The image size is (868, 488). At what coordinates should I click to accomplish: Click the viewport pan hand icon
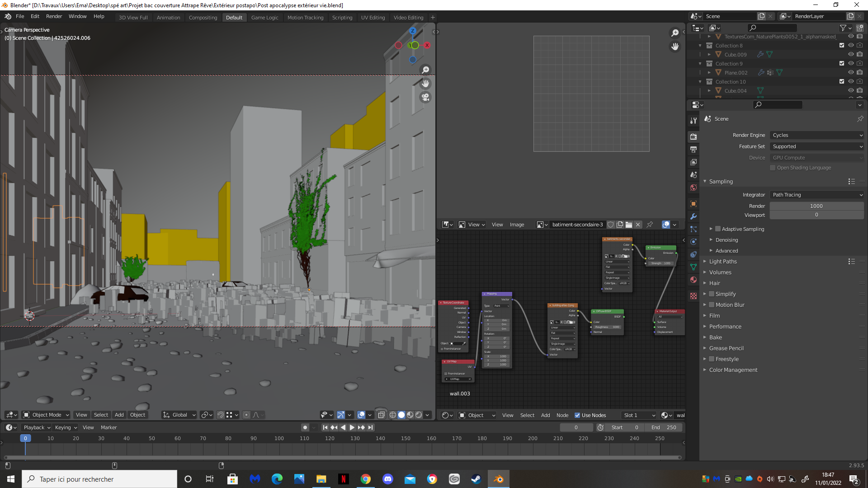425,84
